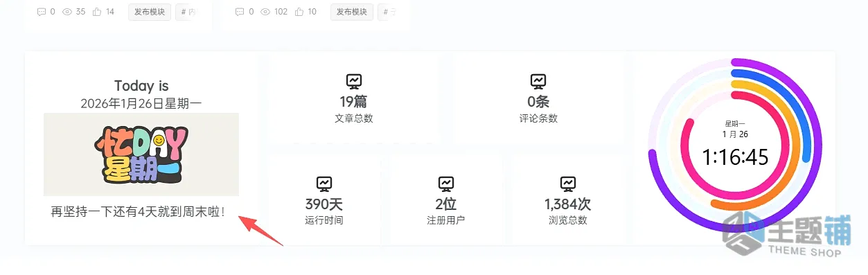Open 发布模块 tag next to 10 likes
The width and height of the screenshot is (868, 275).
click(x=352, y=12)
